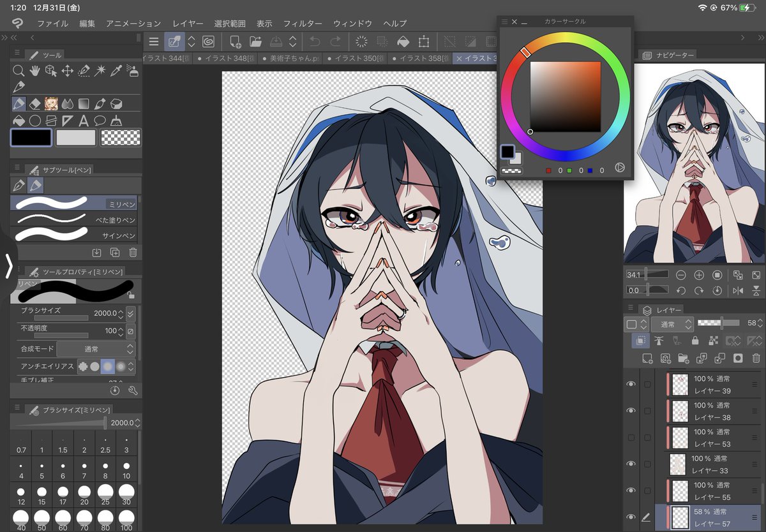
Task: Select the Balloon speech bubble tool
Action: coord(100,120)
